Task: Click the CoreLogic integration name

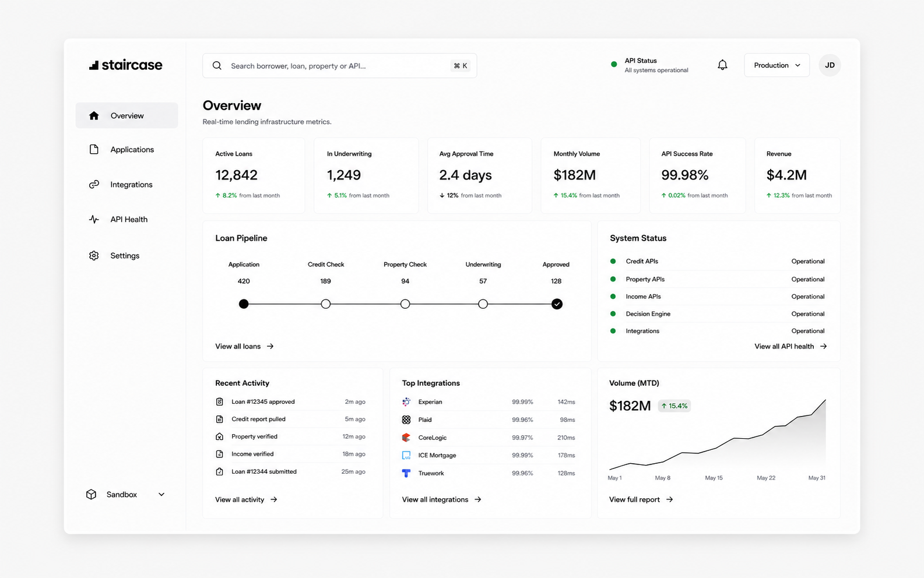Action: tap(433, 438)
